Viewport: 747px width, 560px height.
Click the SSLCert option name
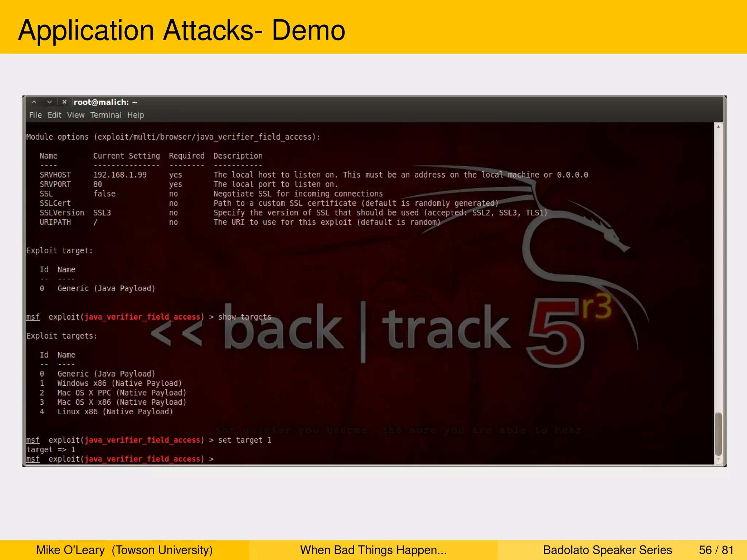coord(55,203)
